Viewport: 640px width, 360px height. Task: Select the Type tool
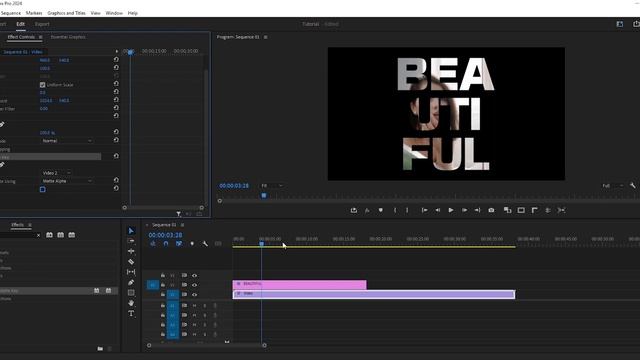pos(131,313)
